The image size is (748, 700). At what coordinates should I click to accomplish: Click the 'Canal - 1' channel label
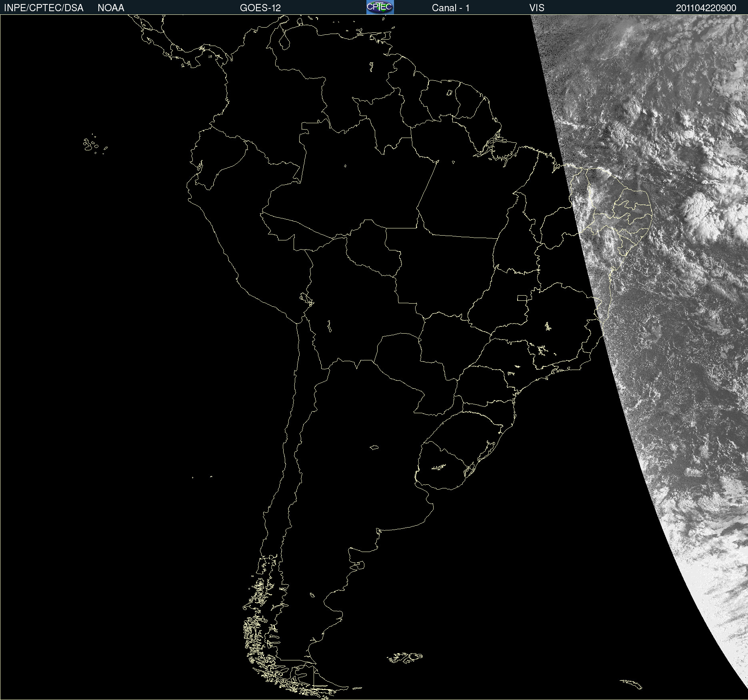pos(450,8)
